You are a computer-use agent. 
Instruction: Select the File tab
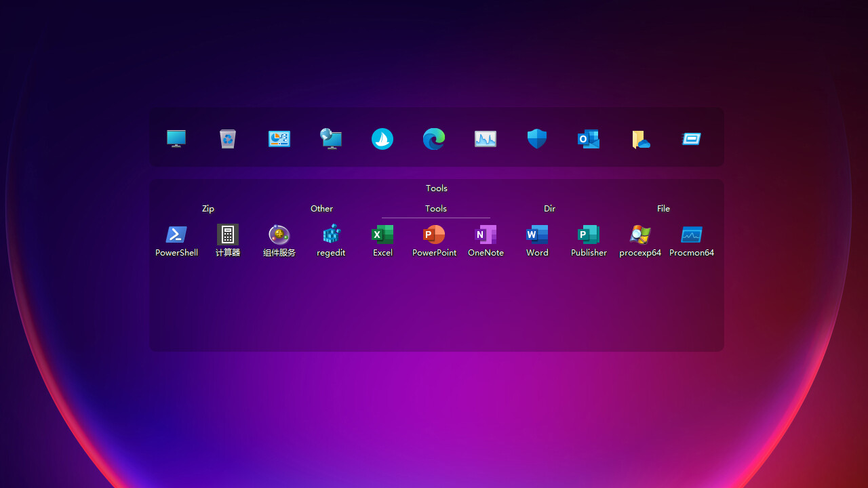click(664, 209)
